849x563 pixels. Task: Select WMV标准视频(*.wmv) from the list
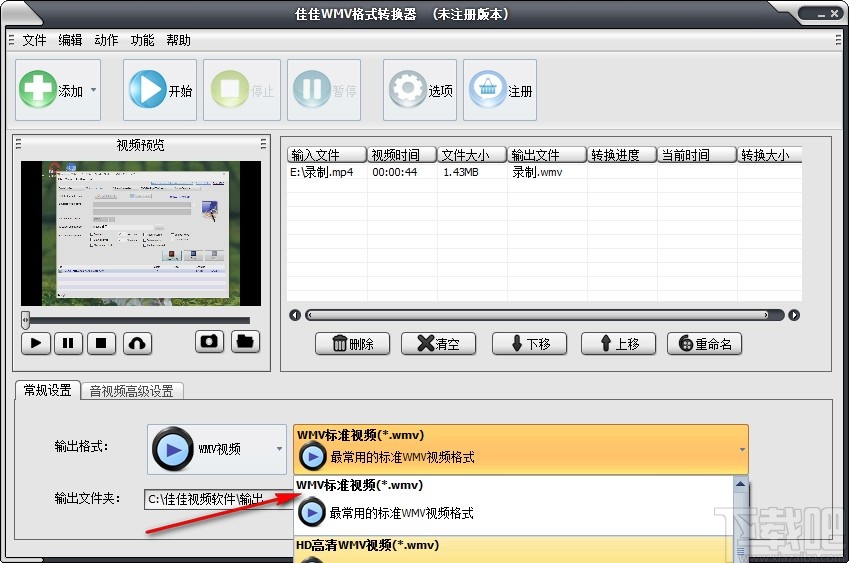513,506
